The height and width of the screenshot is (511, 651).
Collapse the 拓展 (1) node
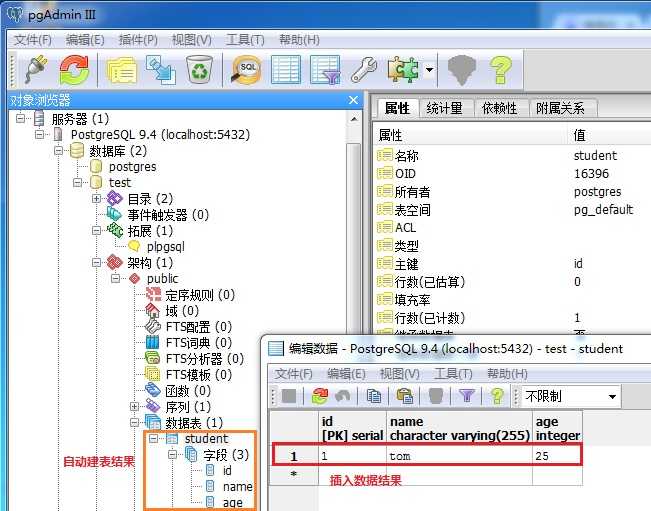[x=96, y=231]
